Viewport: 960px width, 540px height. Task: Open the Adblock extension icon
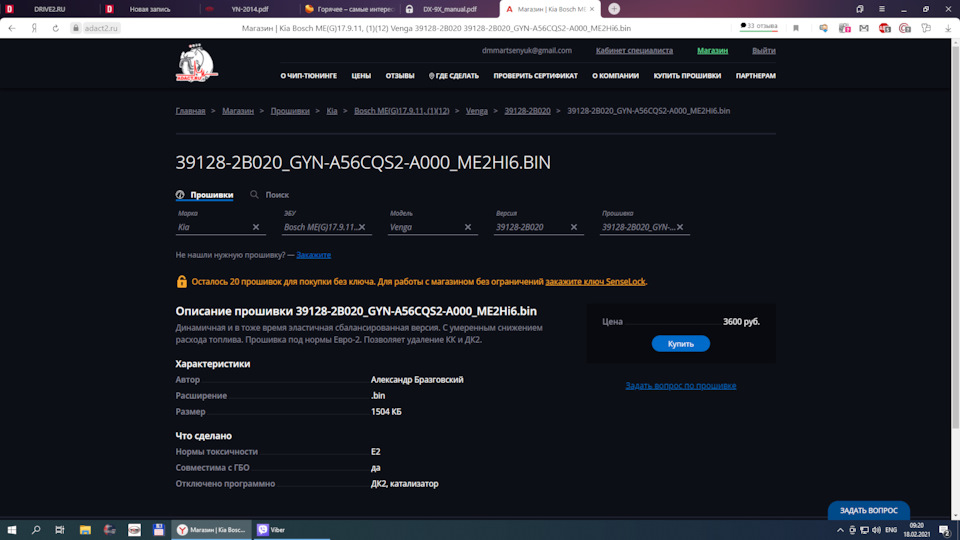[x=884, y=28]
